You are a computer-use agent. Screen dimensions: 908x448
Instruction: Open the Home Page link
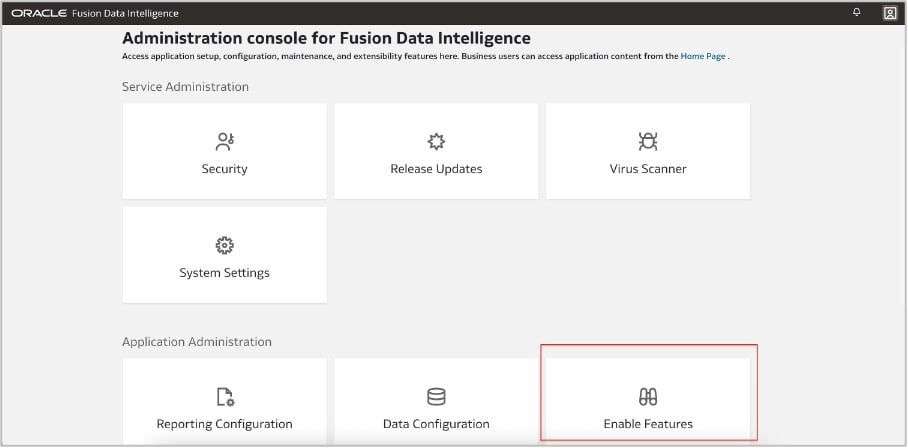point(704,57)
